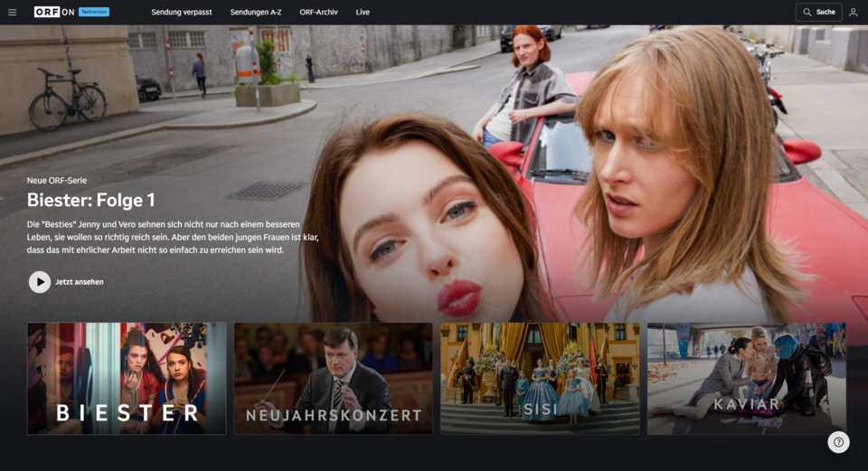Click the Jetzt ansehen text link
This screenshot has height=471, width=868.
[x=80, y=282]
